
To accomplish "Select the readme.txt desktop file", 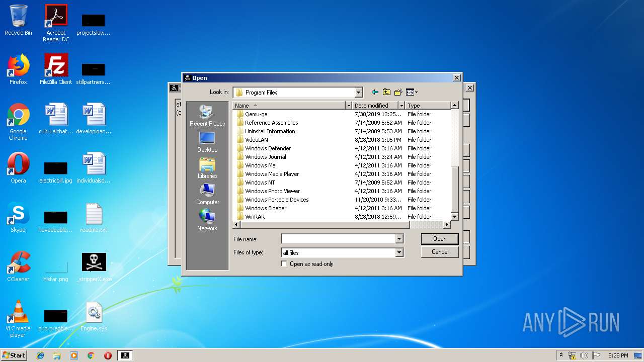I will [94, 217].
